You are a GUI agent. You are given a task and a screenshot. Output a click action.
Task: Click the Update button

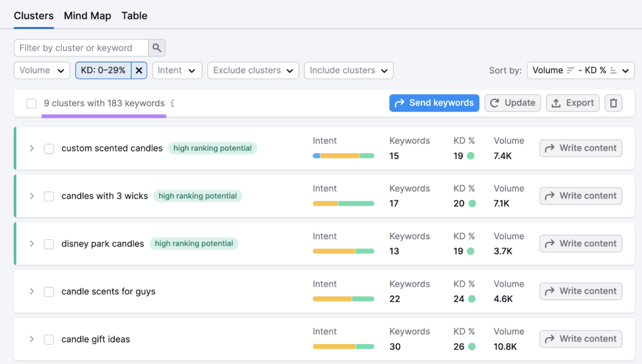click(x=512, y=103)
